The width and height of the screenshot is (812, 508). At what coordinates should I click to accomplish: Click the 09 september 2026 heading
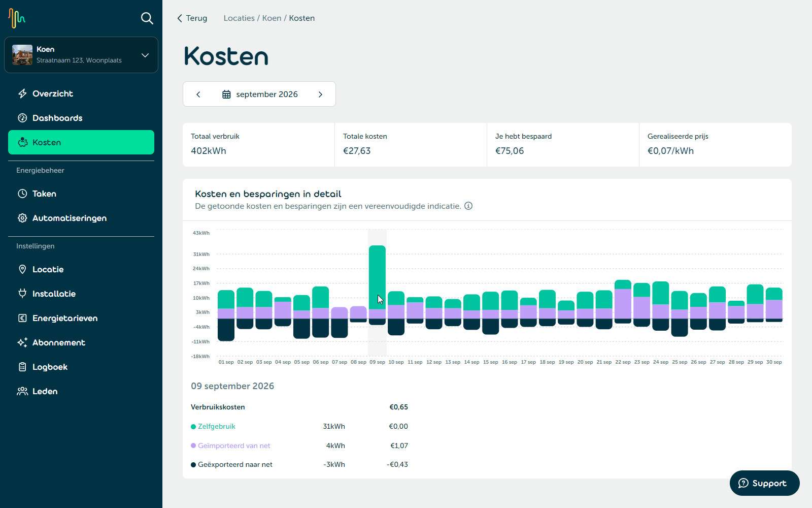tap(232, 386)
